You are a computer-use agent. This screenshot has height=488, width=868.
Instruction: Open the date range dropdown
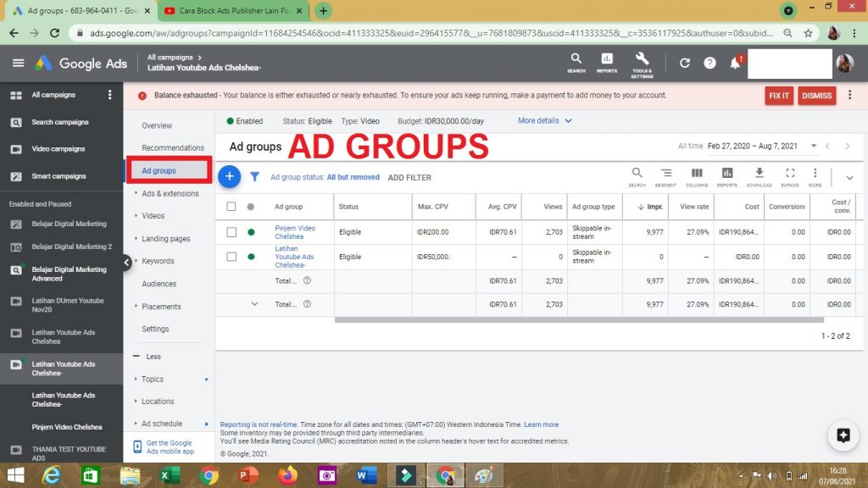tap(762, 146)
